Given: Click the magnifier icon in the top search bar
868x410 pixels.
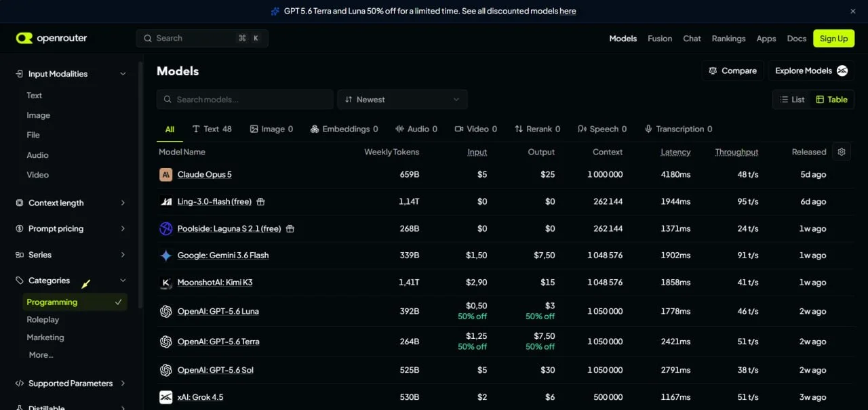Looking at the screenshot, I should tap(148, 39).
